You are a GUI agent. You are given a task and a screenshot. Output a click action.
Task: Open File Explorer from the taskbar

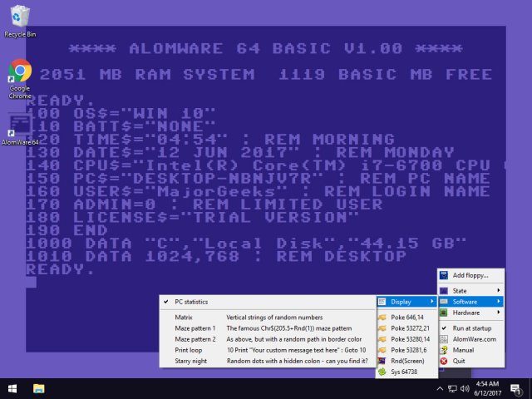tap(39, 388)
